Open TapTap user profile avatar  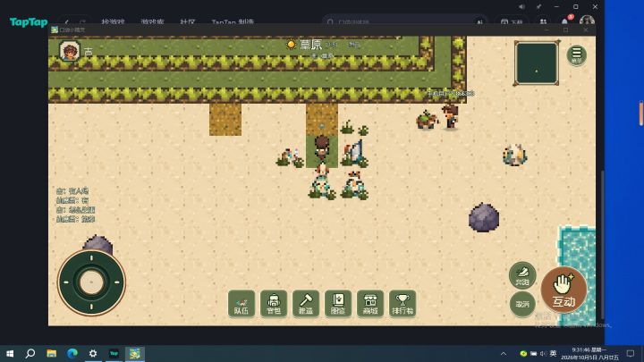coord(587,21)
